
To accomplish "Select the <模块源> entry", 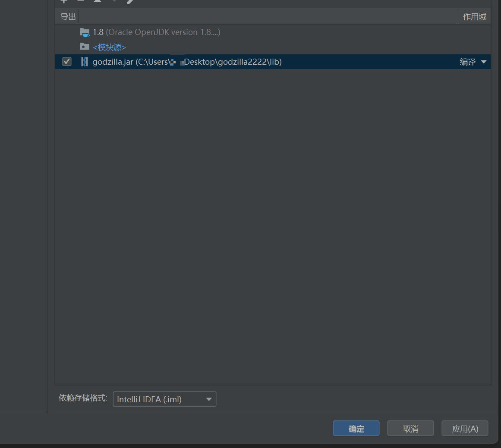I will pyautogui.click(x=109, y=47).
